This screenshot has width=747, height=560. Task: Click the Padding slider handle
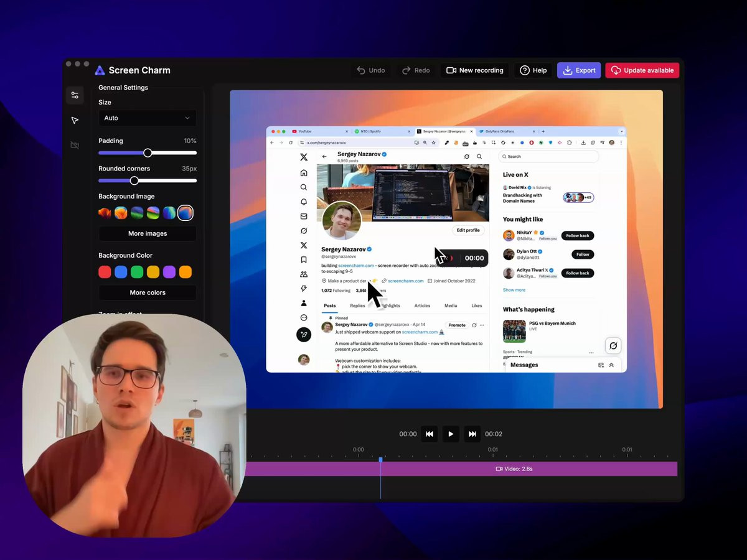[148, 153]
